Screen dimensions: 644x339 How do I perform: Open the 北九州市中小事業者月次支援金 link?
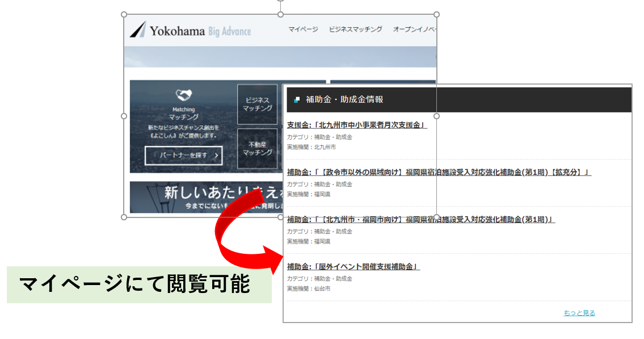[357, 125]
